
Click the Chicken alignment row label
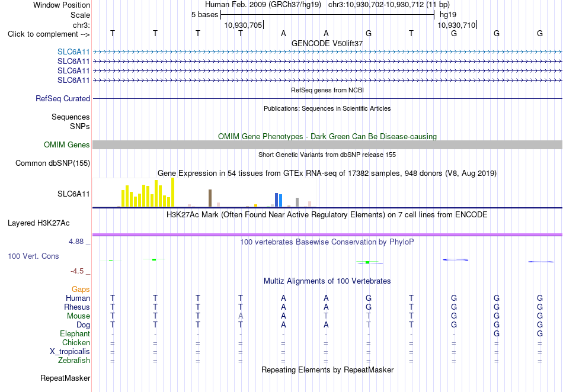[76, 342]
